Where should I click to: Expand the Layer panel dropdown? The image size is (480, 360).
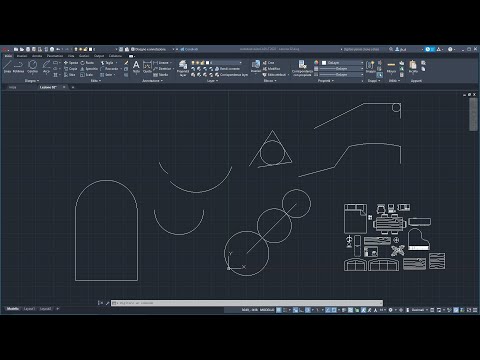click(212, 81)
